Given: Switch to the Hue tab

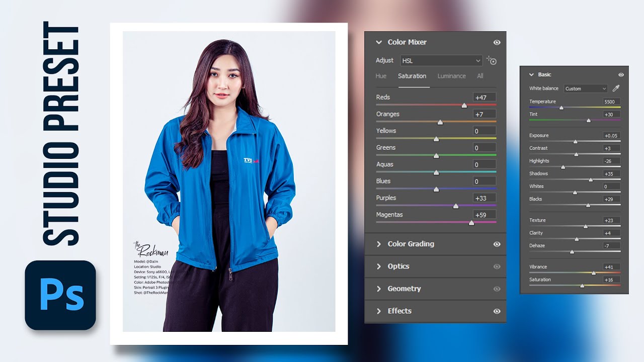Looking at the screenshot, I should 381,76.
